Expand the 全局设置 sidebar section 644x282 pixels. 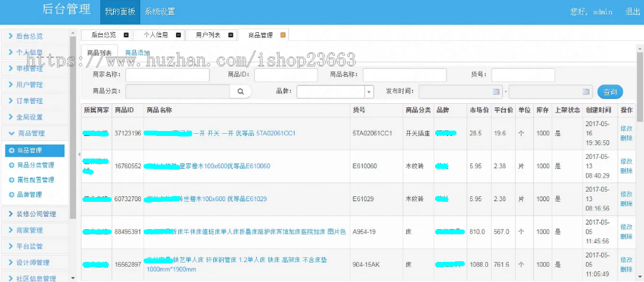(35, 117)
